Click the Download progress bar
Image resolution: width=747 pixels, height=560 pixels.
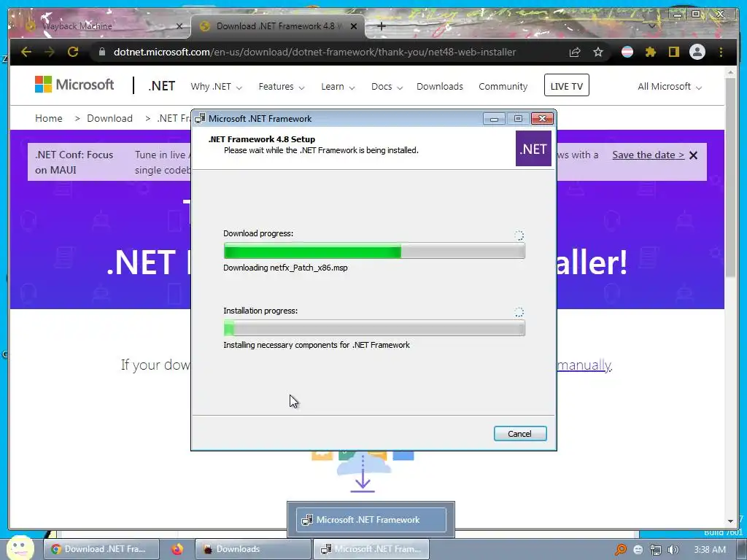click(374, 251)
